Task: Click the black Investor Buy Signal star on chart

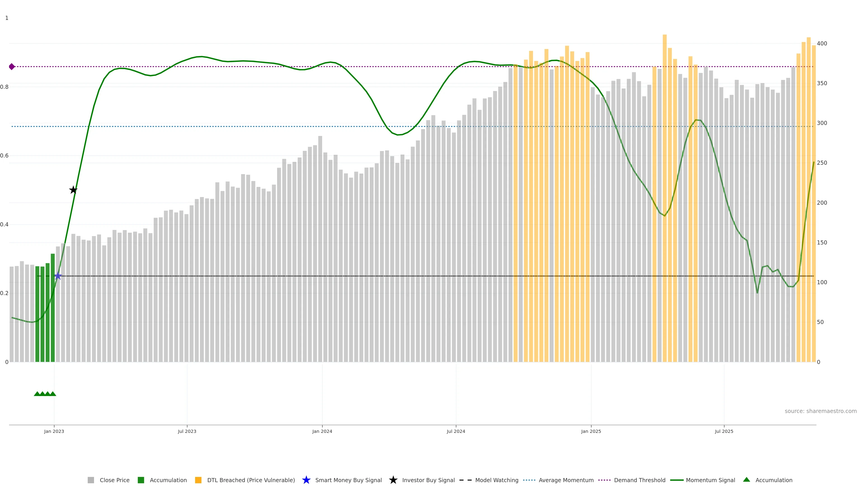Action: coord(73,190)
